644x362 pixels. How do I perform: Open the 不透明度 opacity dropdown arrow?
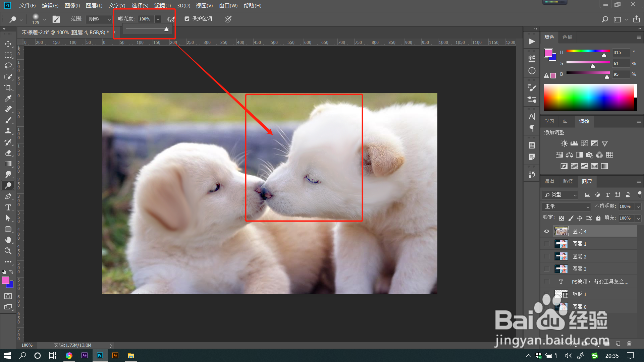[x=638, y=206]
